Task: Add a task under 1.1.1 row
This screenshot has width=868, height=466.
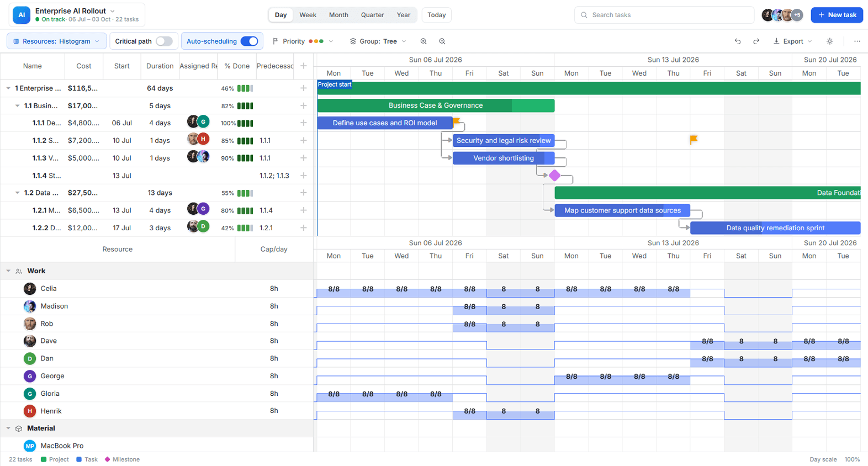Action: coord(303,123)
